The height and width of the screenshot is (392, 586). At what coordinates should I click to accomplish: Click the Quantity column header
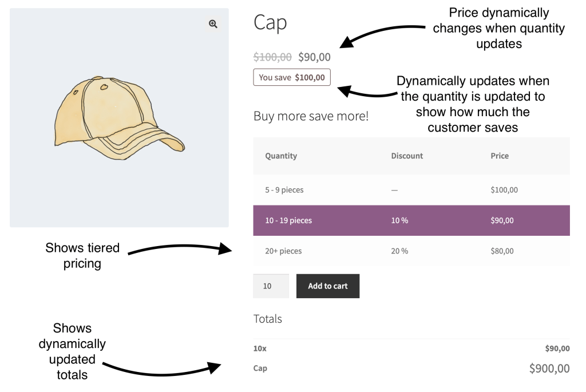click(281, 156)
